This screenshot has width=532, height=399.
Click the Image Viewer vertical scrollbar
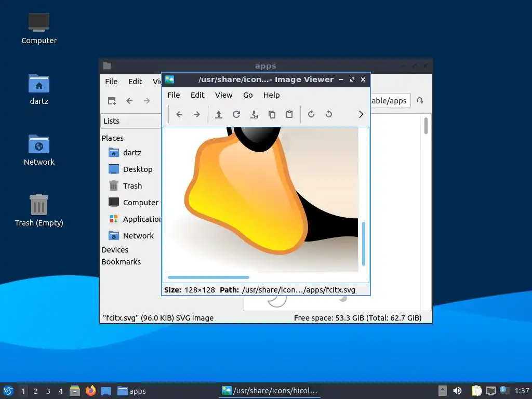(363, 244)
